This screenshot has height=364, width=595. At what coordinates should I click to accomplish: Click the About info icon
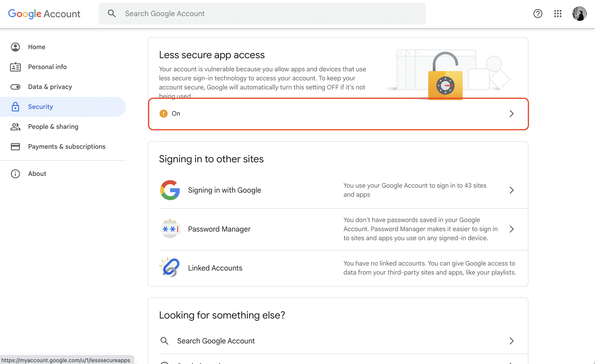[x=15, y=174]
